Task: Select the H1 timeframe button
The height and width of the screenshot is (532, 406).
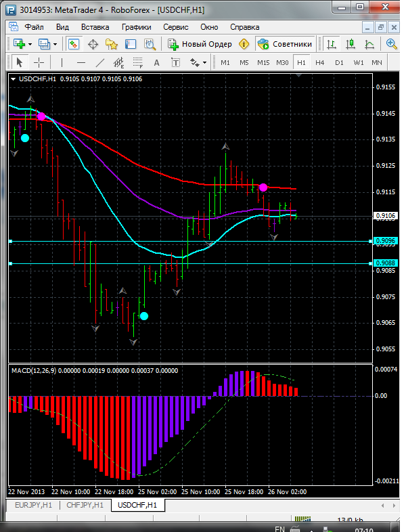Action: pos(301,62)
